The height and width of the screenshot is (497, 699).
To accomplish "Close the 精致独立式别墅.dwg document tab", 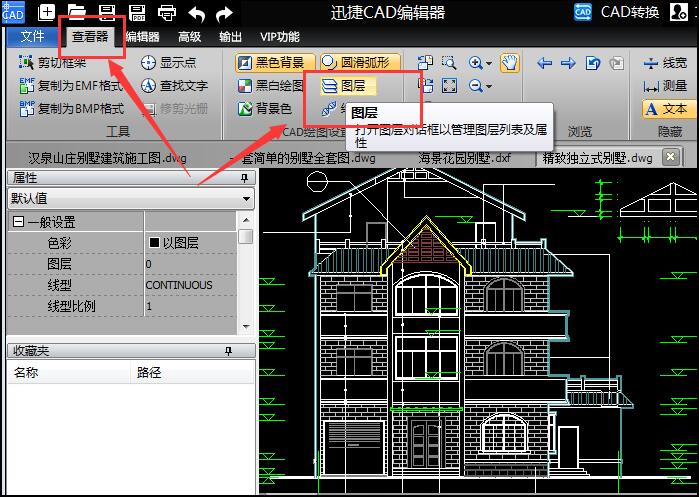I will click(670, 157).
